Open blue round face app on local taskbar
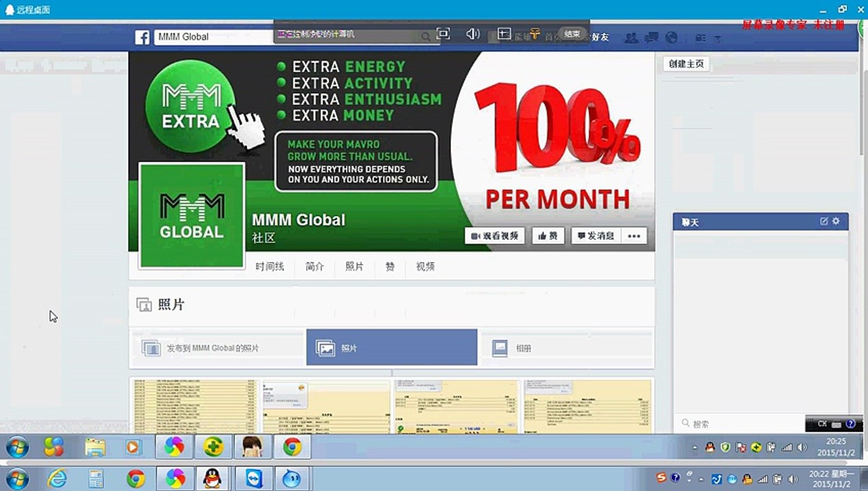The width and height of the screenshot is (868, 491). tap(293, 479)
